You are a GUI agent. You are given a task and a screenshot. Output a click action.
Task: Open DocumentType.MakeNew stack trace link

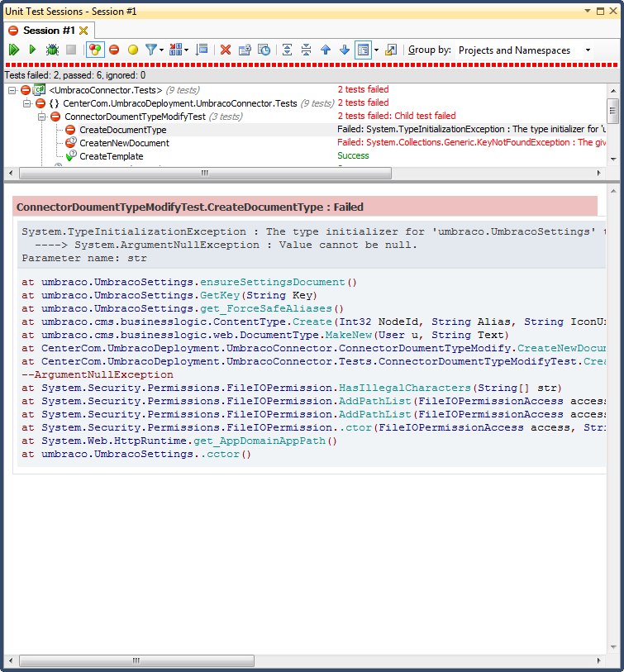coord(349,335)
